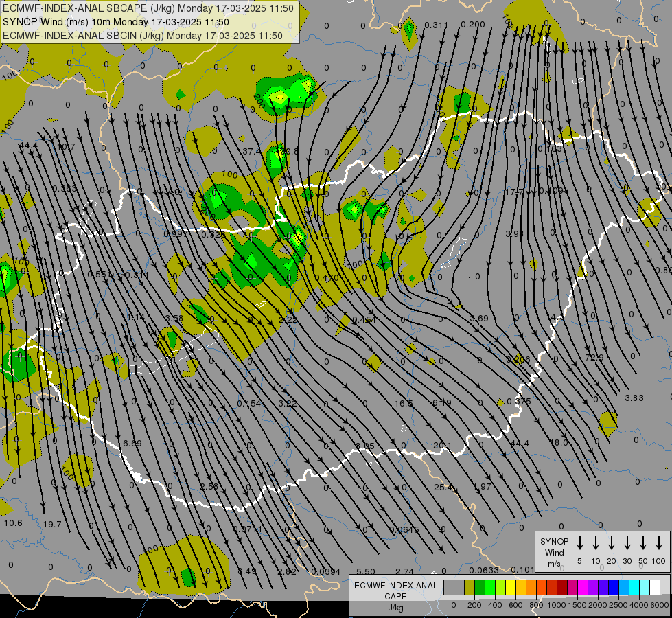This screenshot has width=672, height=618.
Task: Click the wind arrow above 20 m/s
Action: (611, 543)
